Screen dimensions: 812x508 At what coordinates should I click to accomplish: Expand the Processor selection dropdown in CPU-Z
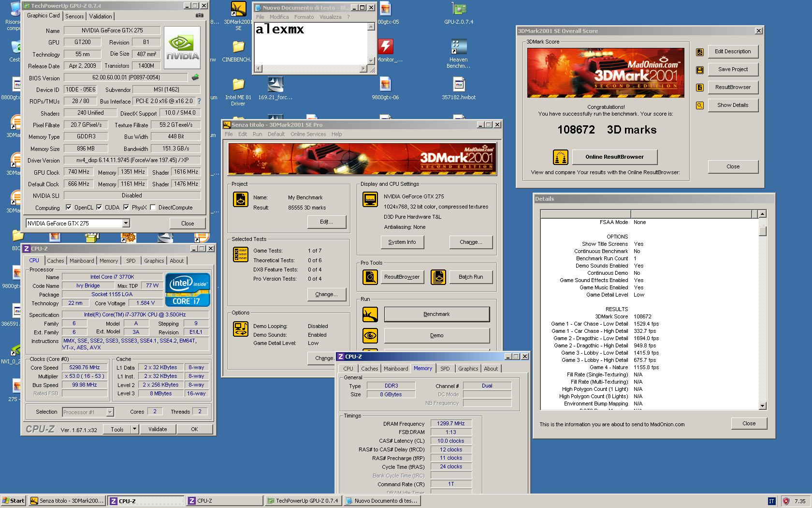pos(110,412)
